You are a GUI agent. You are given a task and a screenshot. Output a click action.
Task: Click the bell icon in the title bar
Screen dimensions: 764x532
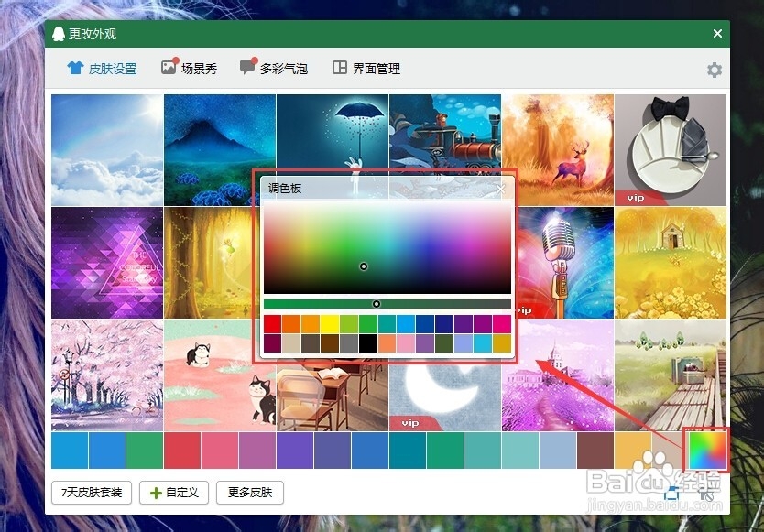pos(58,32)
